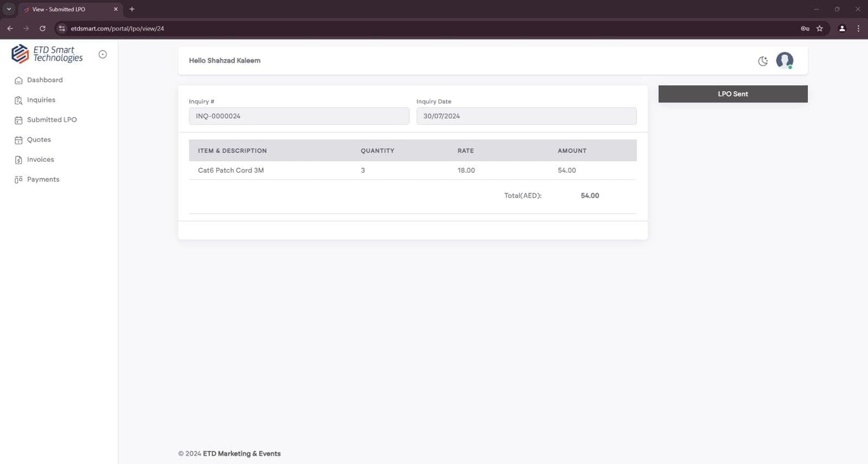Select the Cat6 Patch Cord 3M item
The height and width of the screenshot is (464, 868).
coord(231,170)
